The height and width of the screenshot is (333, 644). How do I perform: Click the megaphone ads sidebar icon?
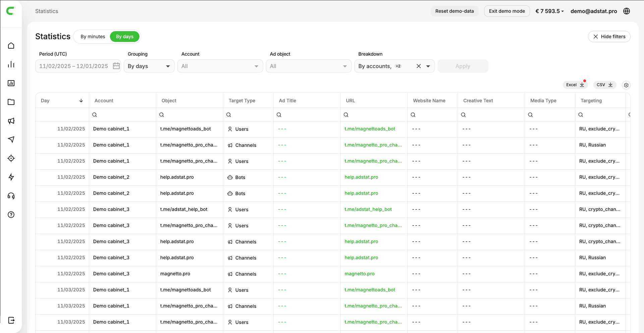point(11,121)
